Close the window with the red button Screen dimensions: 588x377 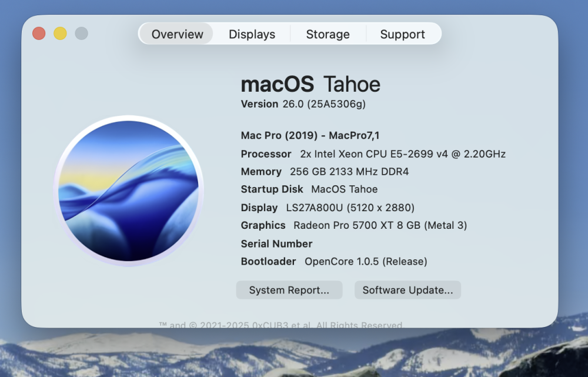click(x=39, y=34)
